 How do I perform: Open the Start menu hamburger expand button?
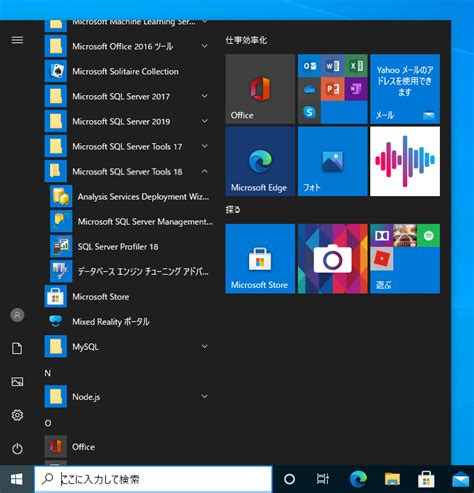coord(17,40)
